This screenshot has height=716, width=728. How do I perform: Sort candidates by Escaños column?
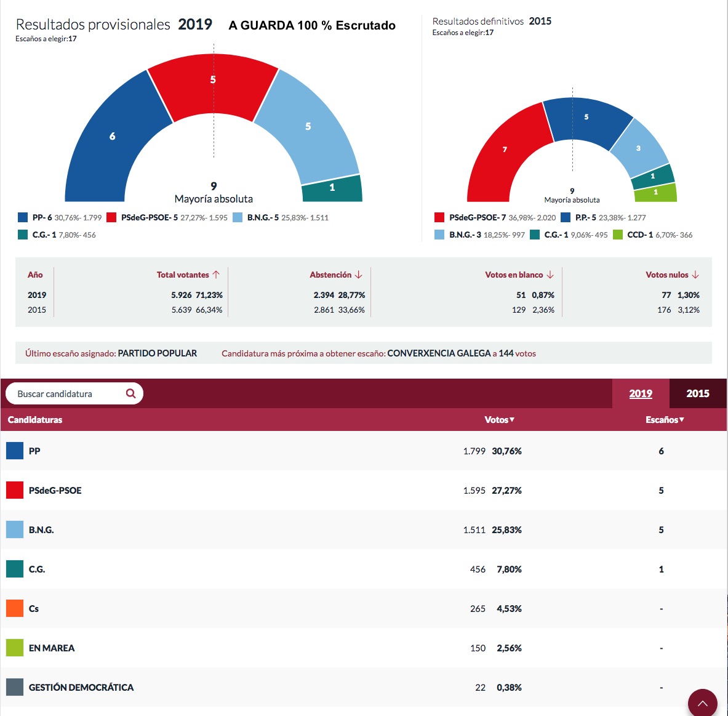point(664,420)
